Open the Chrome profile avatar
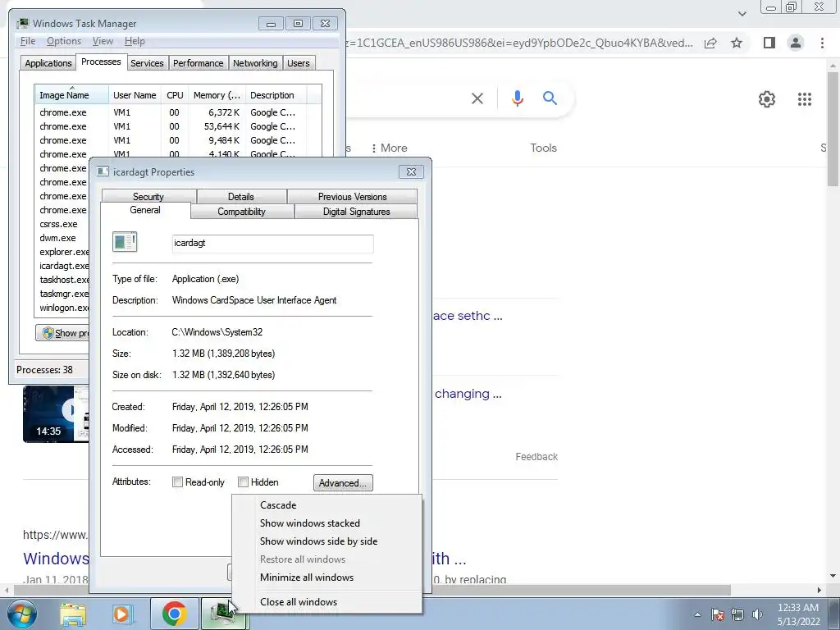840x630 pixels. tap(796, 43)
